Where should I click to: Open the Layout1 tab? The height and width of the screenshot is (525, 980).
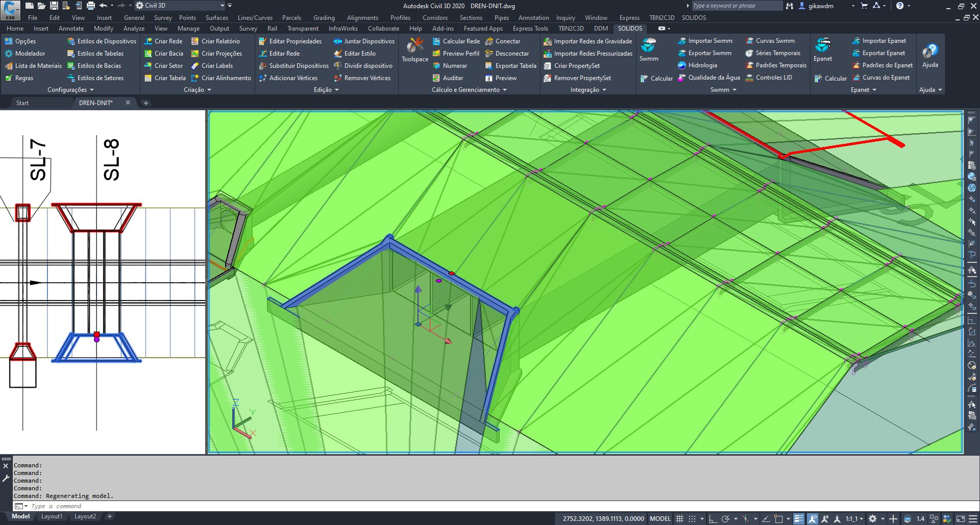coord(52,516)
